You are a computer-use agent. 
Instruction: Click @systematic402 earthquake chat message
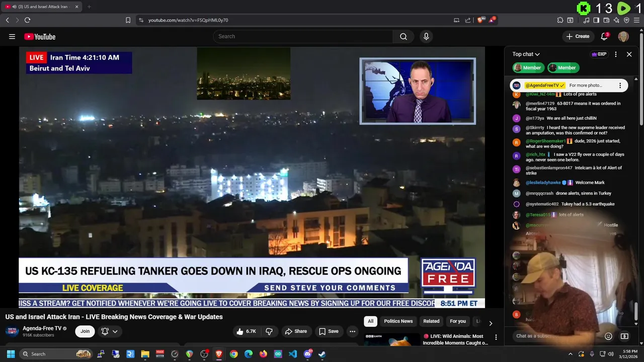click(x=570, y=204)
